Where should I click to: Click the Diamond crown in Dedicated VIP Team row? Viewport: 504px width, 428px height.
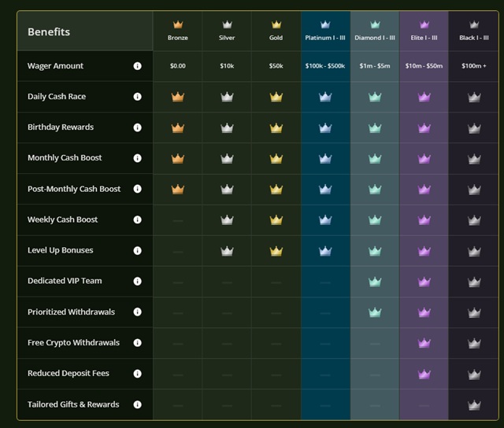coord(375,282)
